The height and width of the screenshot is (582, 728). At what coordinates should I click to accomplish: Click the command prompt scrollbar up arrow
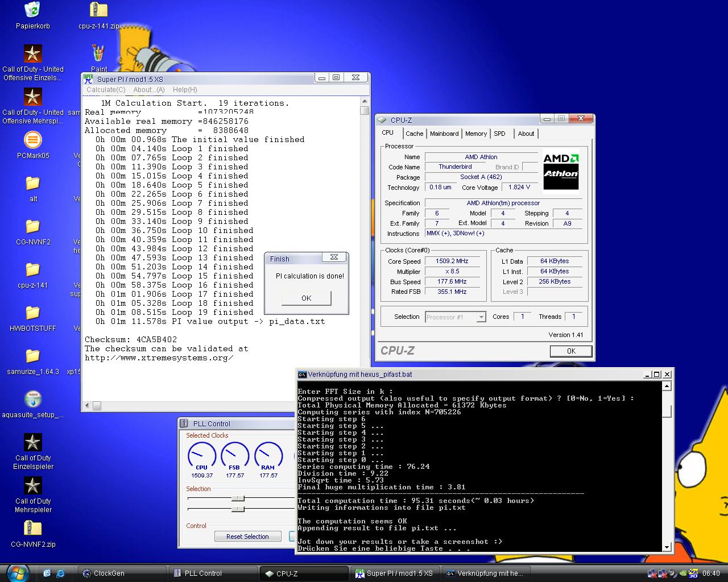pos(667,386)
